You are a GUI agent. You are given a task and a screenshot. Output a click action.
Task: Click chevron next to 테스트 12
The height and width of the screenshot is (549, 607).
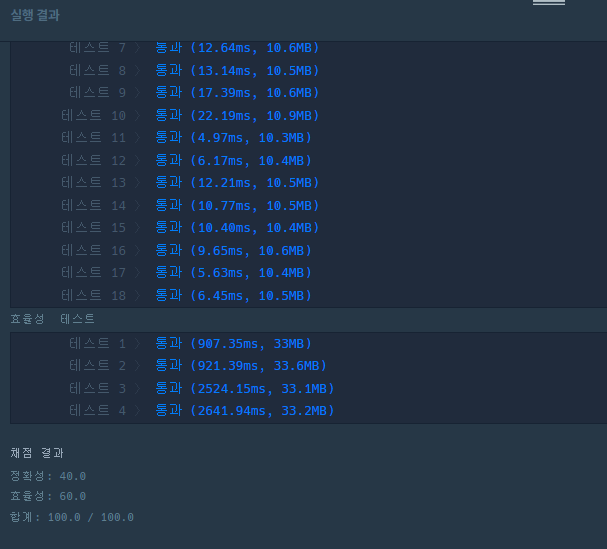137,160
